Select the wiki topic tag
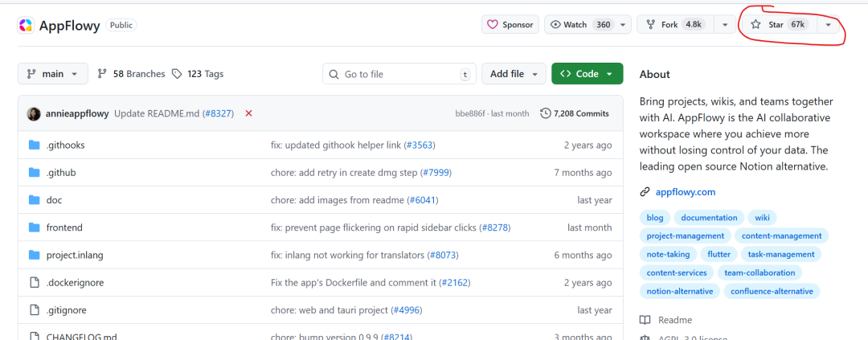868x340 pixels. (762, 218)
